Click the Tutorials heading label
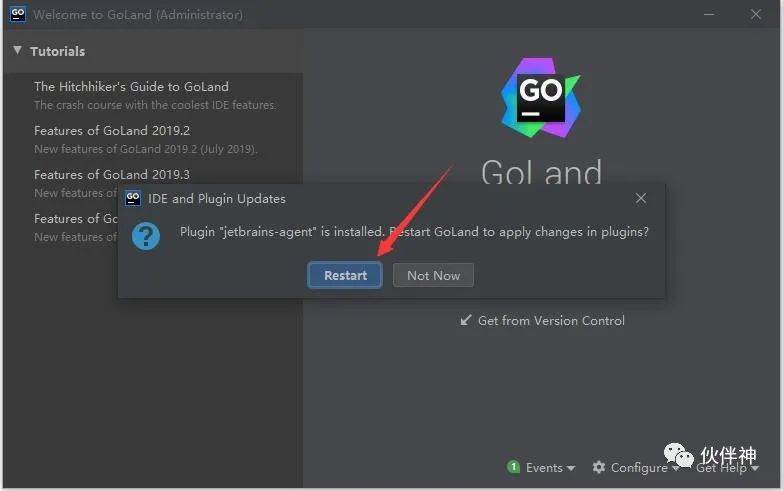 click(57, 51)
